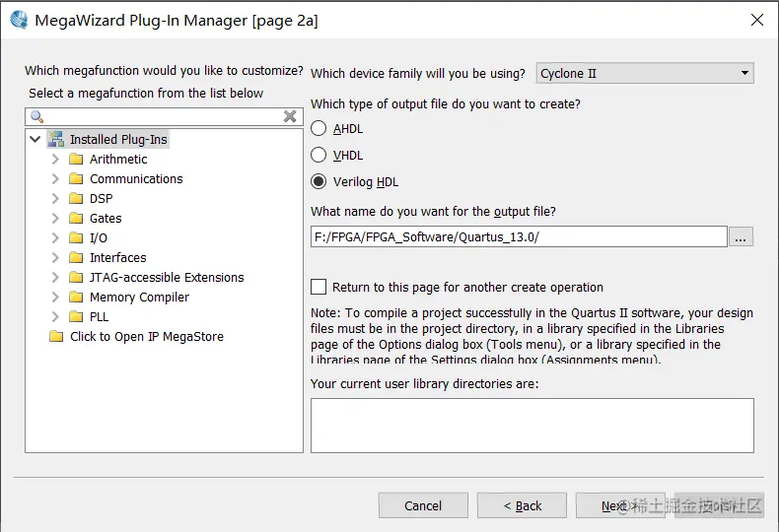The image size is (779, 532).
Task: Go back with the Back button
Action: pos(522,505)
